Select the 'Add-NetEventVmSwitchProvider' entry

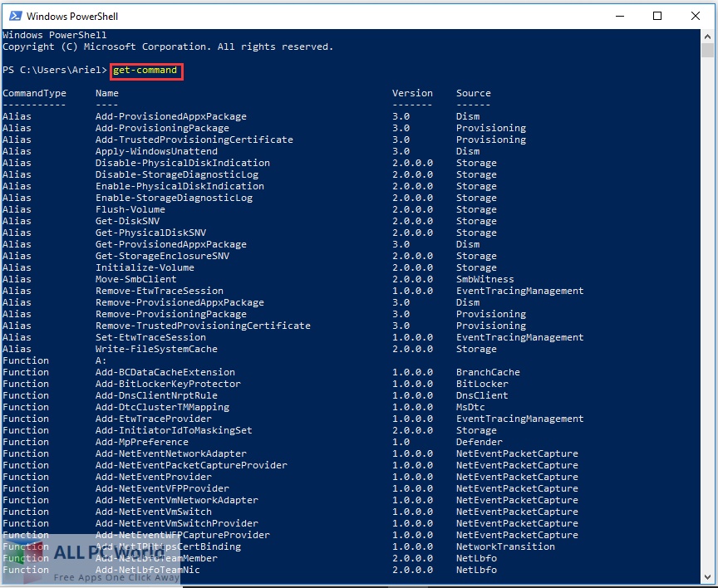(x=177, y=523)
